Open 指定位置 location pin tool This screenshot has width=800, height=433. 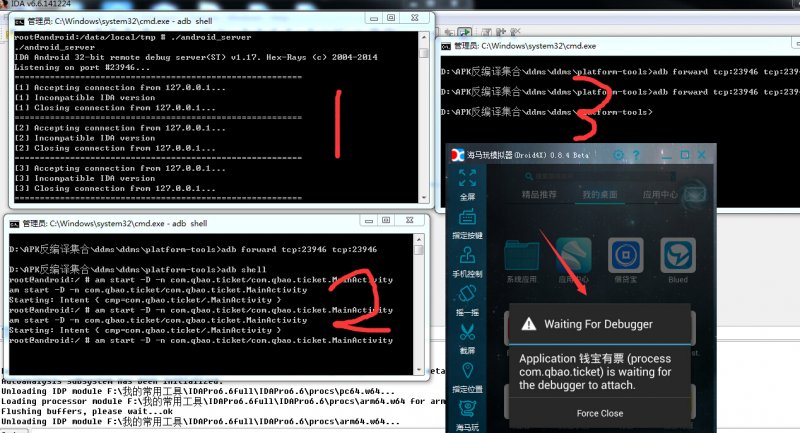coord(467,371)
